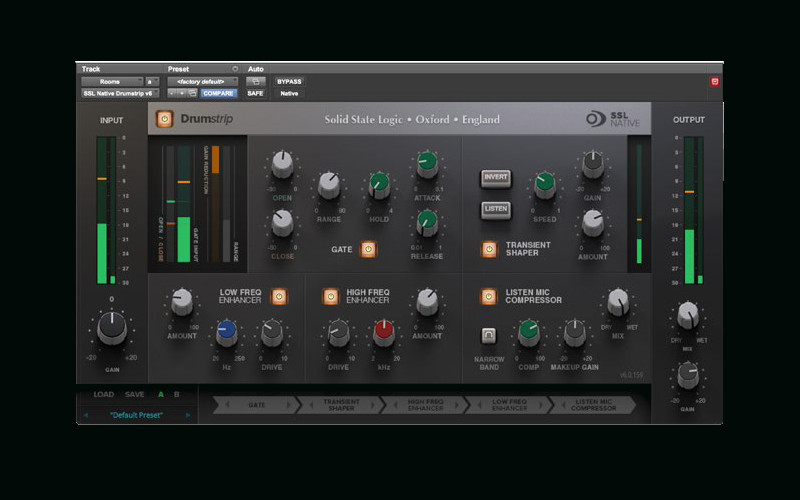Click previous preset arrow beside Default Preset
Viewport: 800px width, 500px height.
(86, 415)
